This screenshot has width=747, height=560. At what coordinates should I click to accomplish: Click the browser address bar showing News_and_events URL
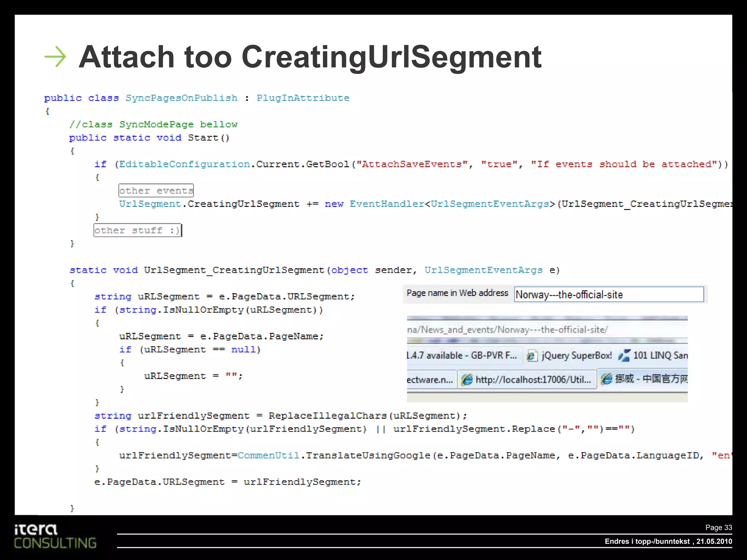point(507,330)
